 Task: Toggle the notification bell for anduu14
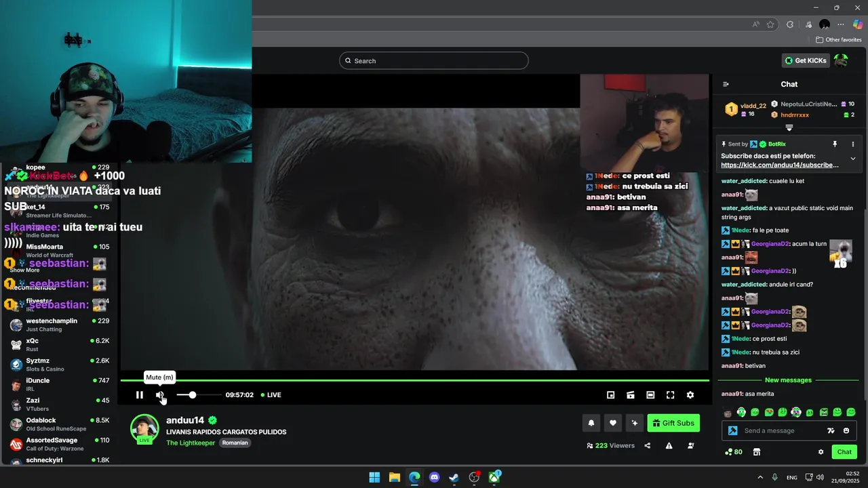pos(591,423)
